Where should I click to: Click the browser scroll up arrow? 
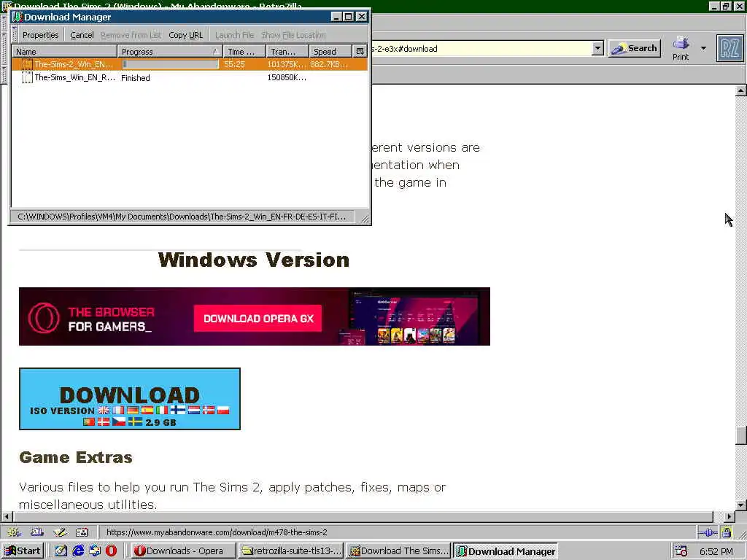741,90
